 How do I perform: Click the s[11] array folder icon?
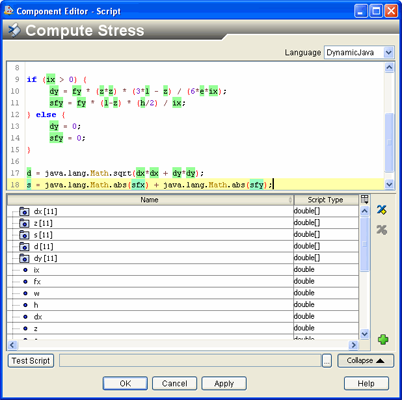(x=24, y=235)
